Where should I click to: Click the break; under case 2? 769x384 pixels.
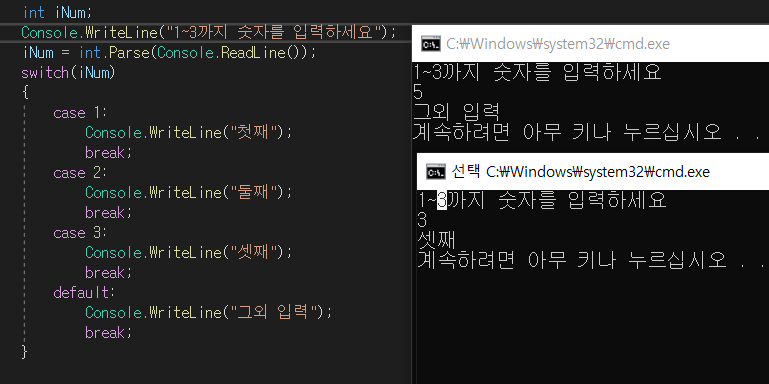(109, 213)
